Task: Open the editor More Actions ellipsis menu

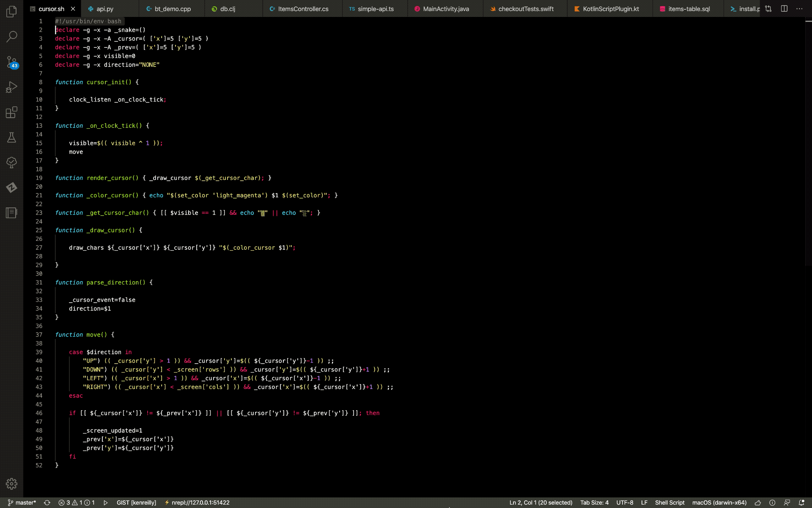Action: [x=799, y=8]
